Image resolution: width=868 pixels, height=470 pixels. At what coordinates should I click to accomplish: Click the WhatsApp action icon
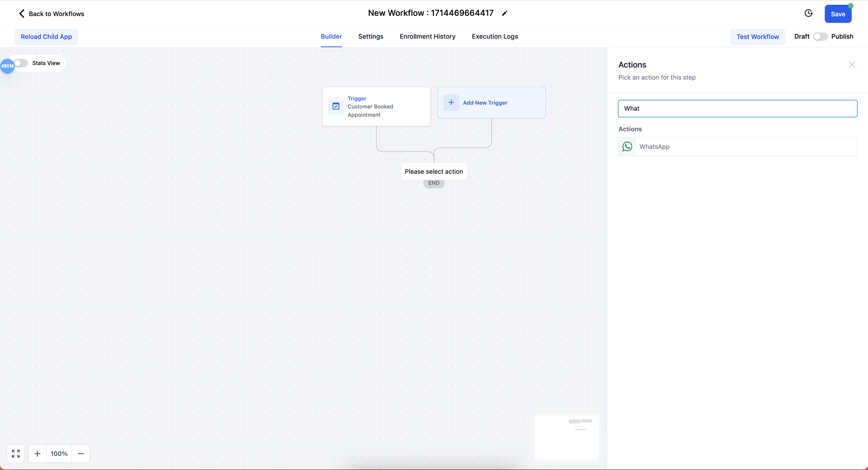[x=627, y=147]
